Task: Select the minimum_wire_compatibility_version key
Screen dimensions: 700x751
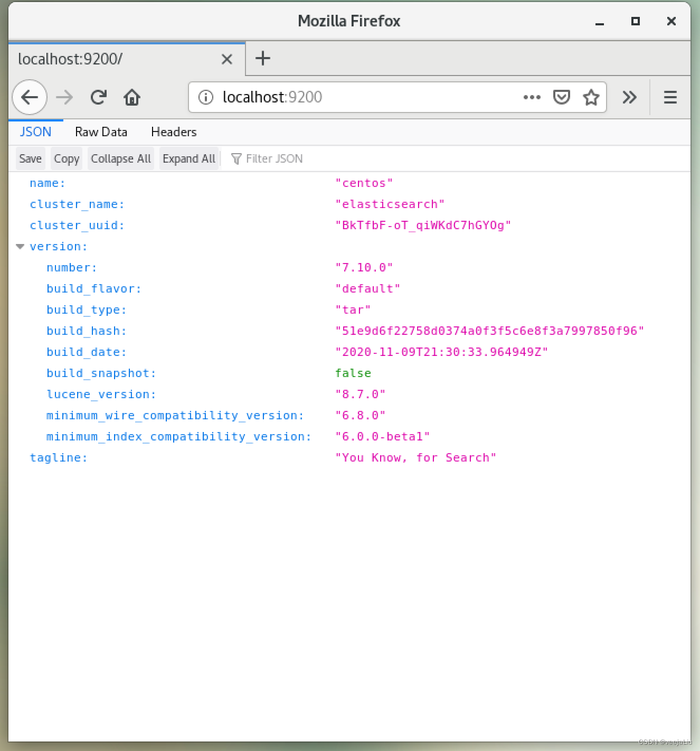Action: point(175,416)
